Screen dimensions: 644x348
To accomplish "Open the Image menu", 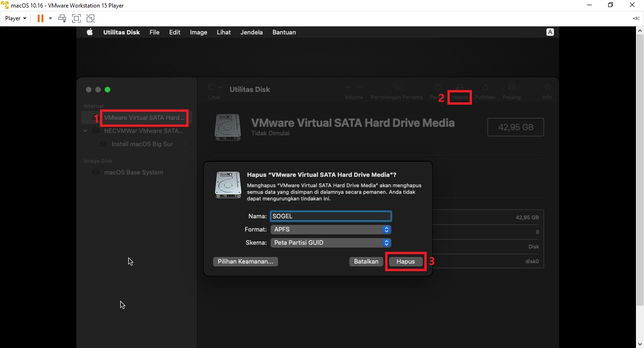I will coord(198,32).
